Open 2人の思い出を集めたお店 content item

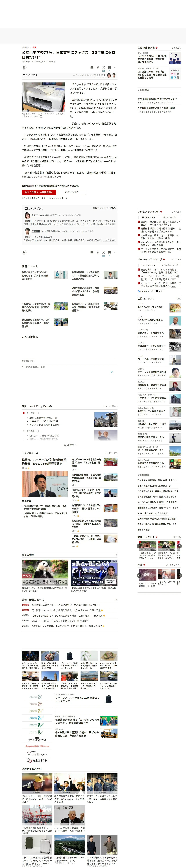150,307
